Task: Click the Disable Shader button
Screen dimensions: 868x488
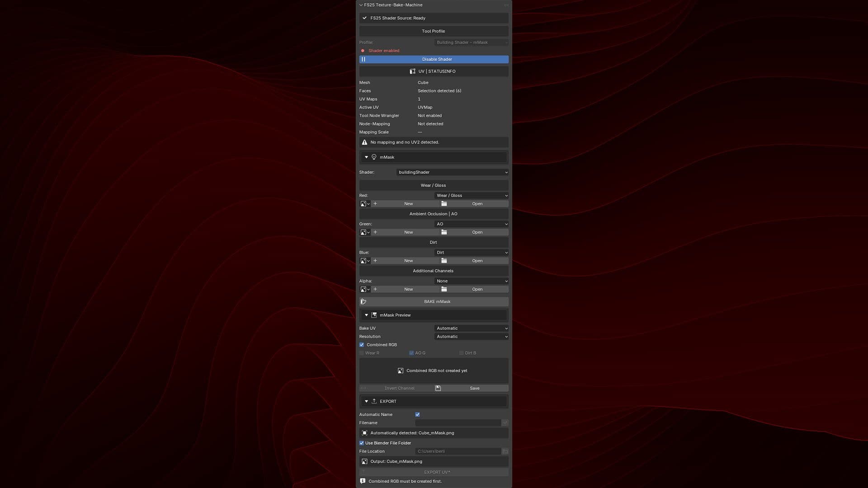Action: (x=434, y=59)
